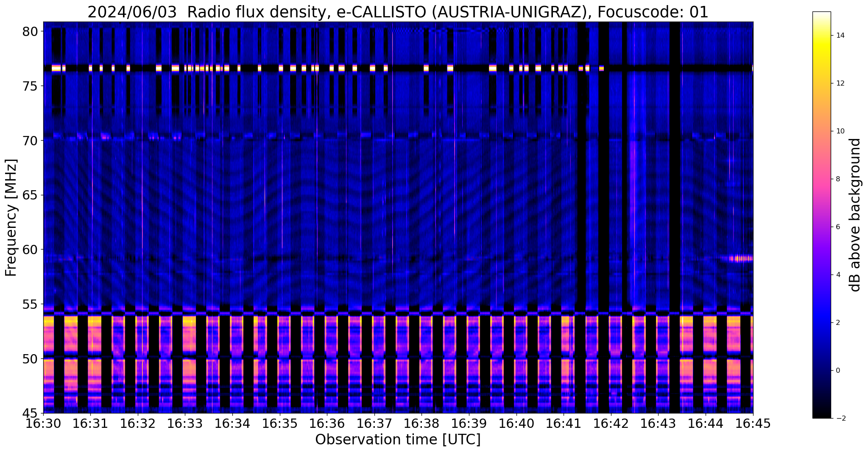Click the 16:38 time tick label

coord(421,424)
